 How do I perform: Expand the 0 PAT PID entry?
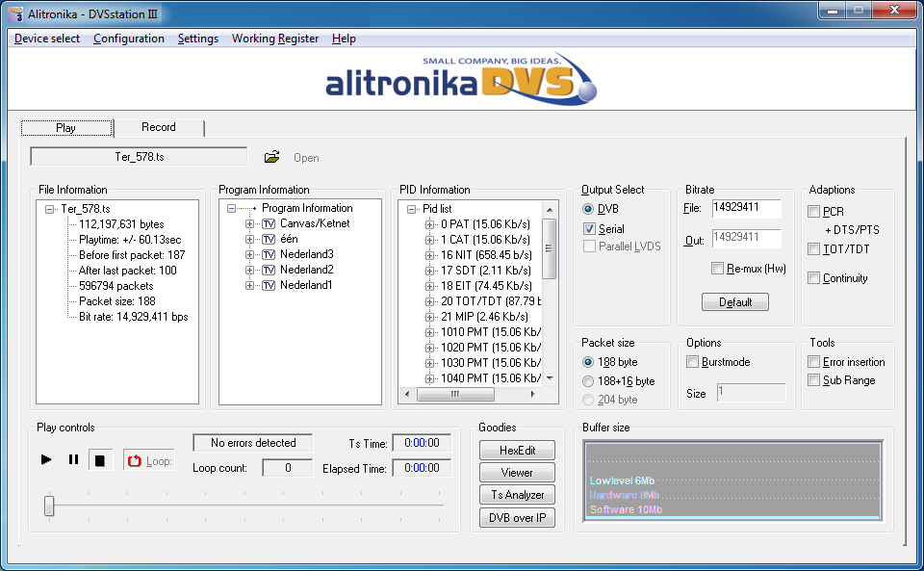[430, 224]
